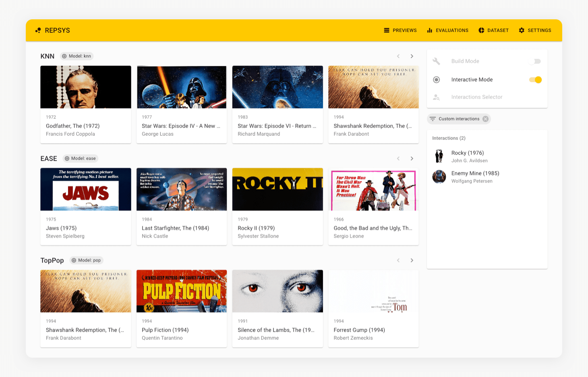
Task: Click the Interactive Mode radio icon
Action: click(x=436, y=80)
